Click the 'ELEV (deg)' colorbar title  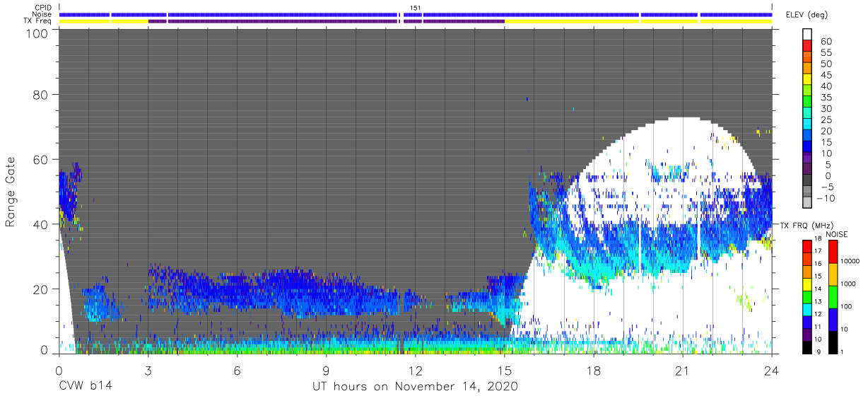(x=807, y=14)
